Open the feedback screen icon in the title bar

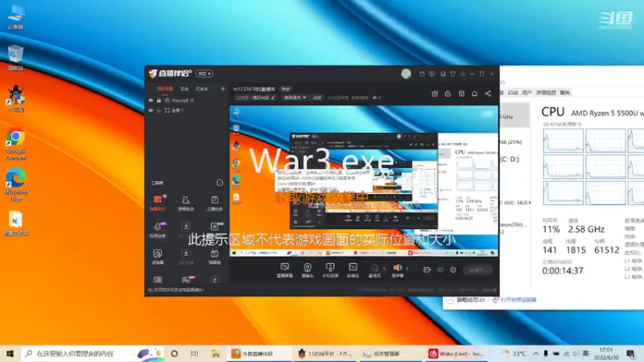pos(431,74)
